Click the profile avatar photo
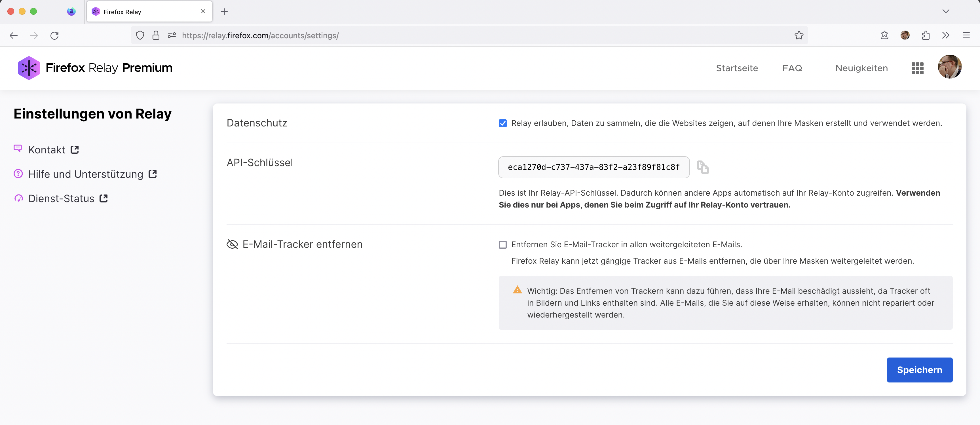 coord(950,67)
